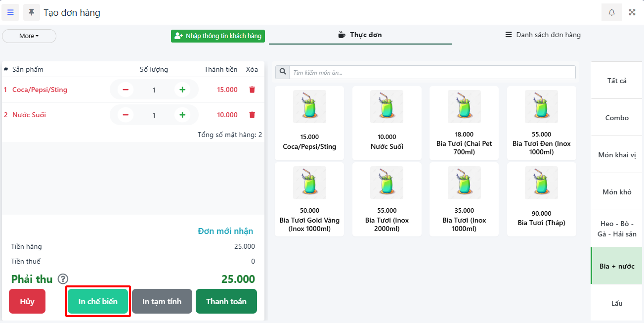
Task: Switch to Danh sách đơn hàng tab
Action: [x=543, y=35]
